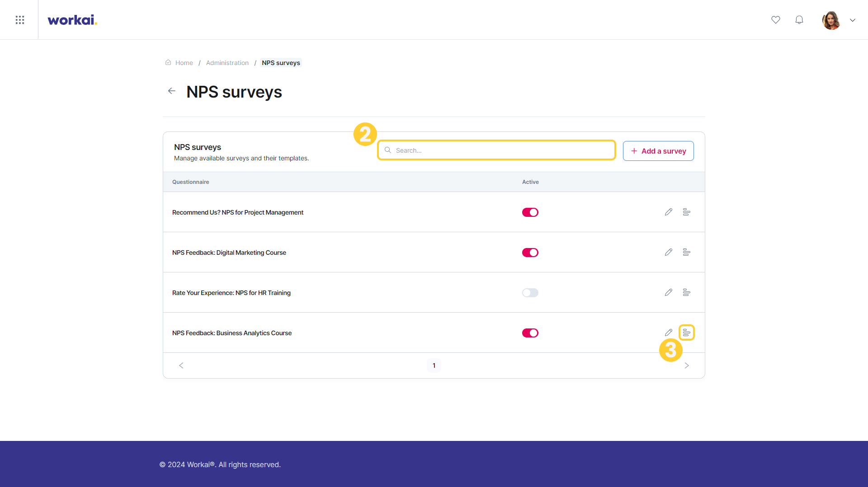Expand the user account dropdown chevron

coord(853,20)
